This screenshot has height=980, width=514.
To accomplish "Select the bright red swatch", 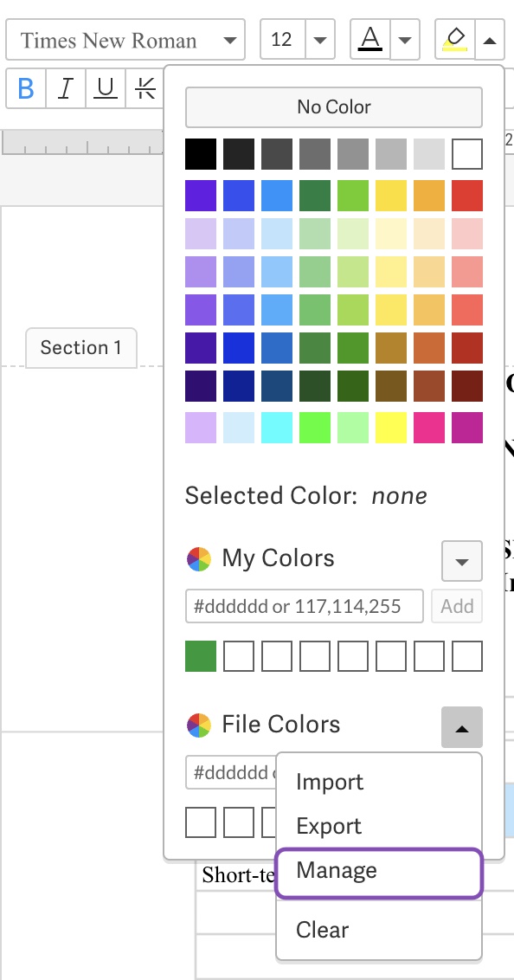I will tap(467, 196).
